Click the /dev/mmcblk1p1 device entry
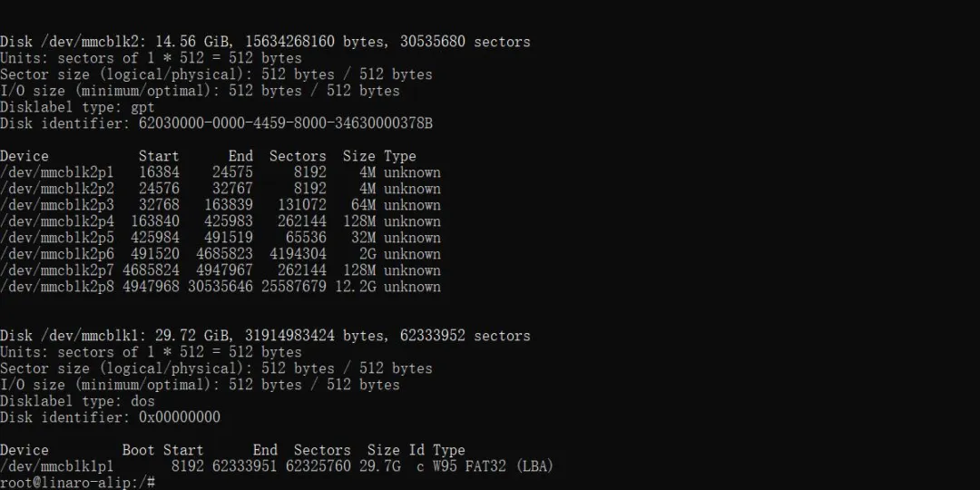This screenshot has width=980, height=490. click(x=57, y=466)
